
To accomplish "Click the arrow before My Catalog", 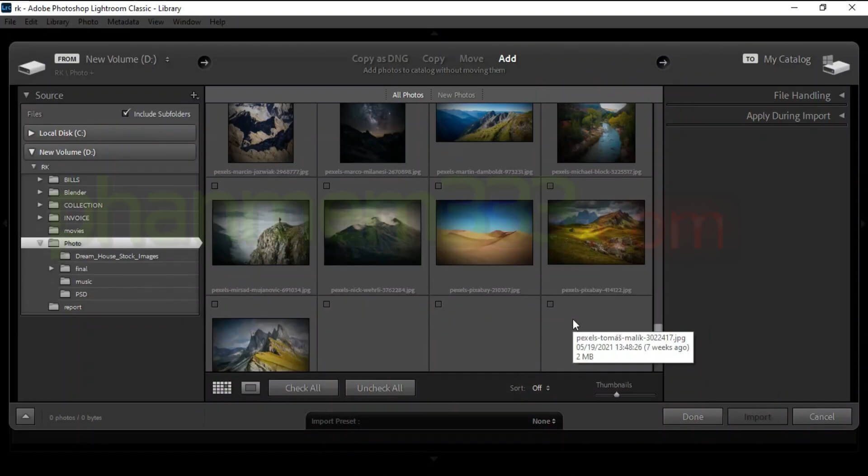I will 663,62.
